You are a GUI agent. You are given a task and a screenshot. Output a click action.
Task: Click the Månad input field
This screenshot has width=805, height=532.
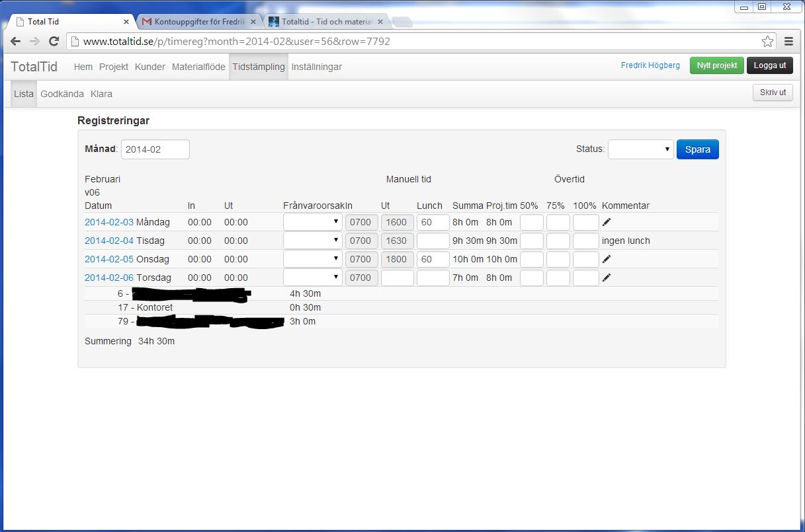coord(155,149)
